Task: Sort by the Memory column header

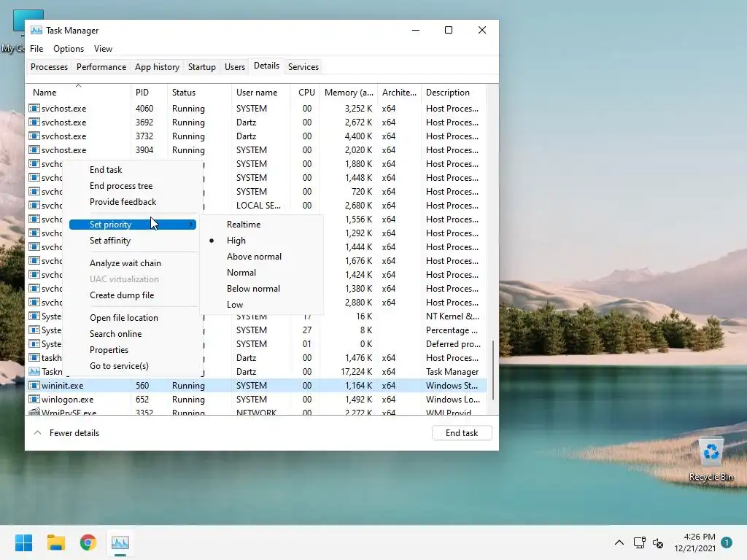Action: coord(349,93)
